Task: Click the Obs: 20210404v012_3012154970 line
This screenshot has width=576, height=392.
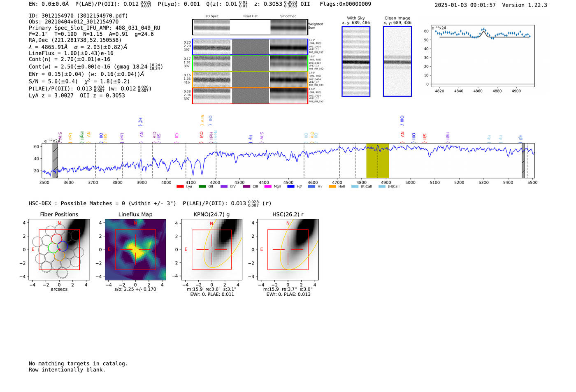Action: point(74,22)
